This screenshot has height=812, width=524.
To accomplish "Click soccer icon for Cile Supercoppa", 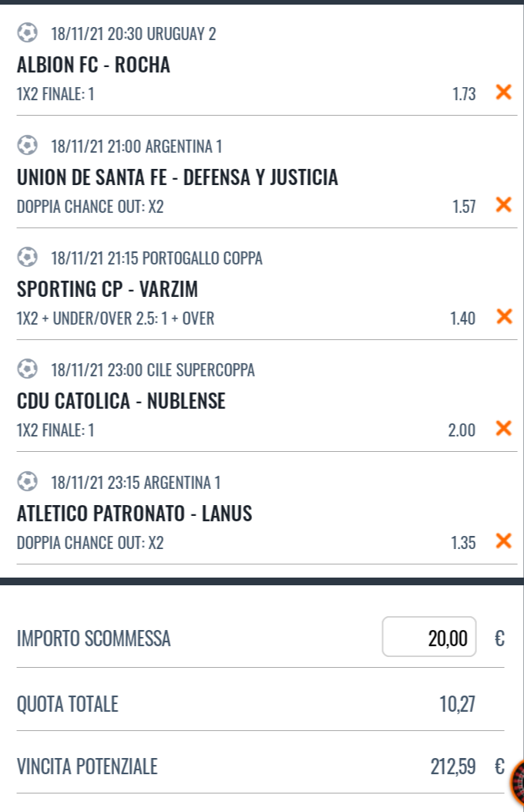I will click(27, 369).
